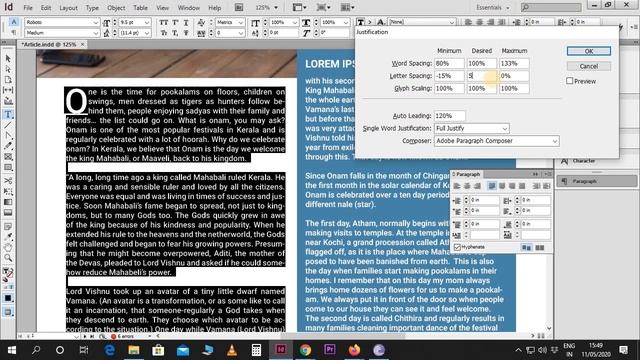Open the font family dropdown showing Roboto

point(96,22)
